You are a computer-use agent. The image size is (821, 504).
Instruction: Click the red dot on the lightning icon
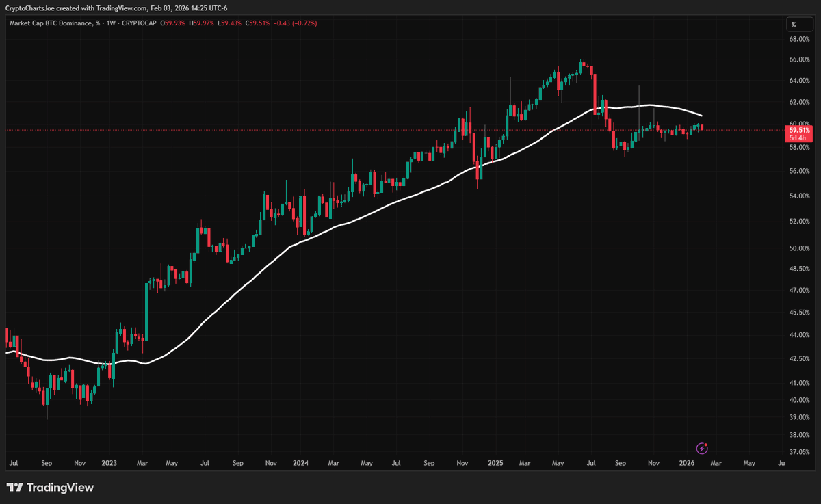[706, 445]
